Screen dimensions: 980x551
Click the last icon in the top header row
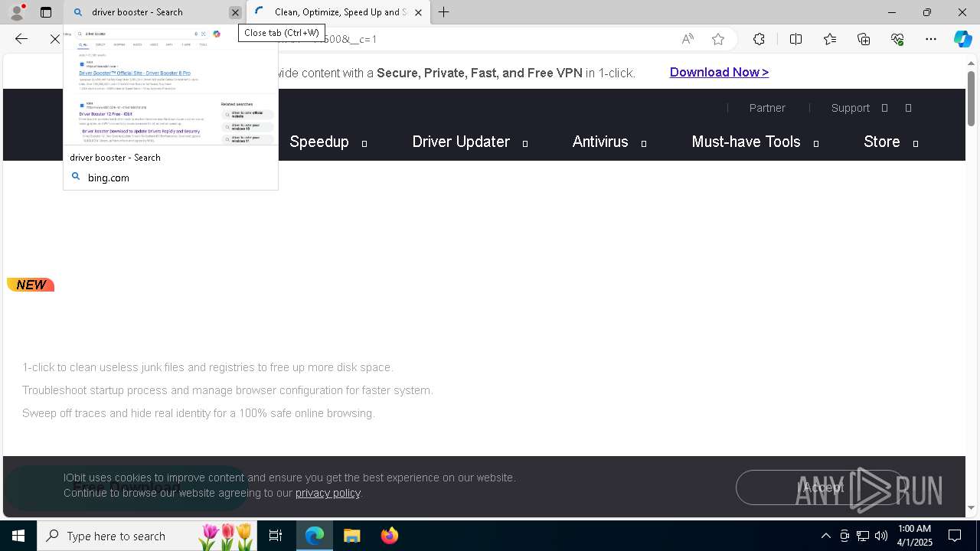pos(909,108)
